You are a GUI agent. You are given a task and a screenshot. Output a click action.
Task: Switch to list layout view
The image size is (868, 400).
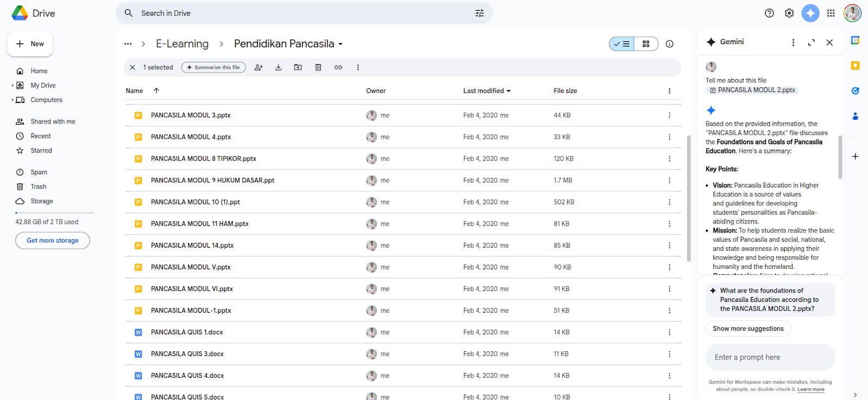pyautogui.click(x=622, y=44)
